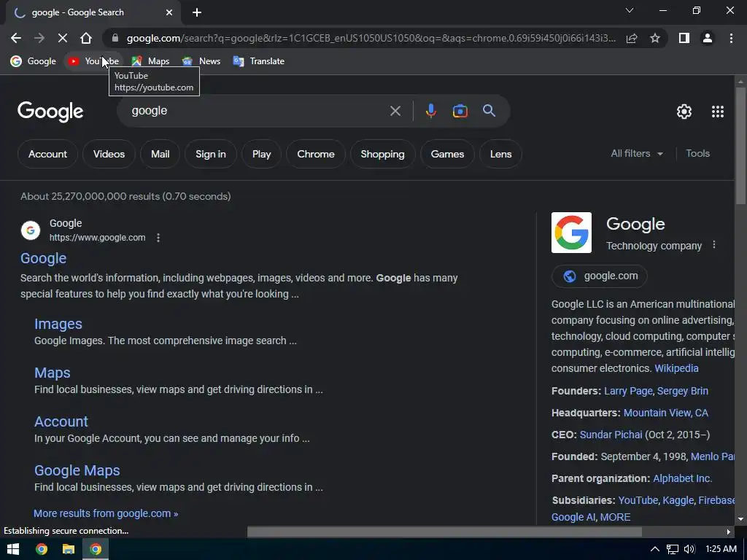Image resolution: width=747 pixels, height=560 pixels.
Task: Bookmark this tab with the star icon
Action: click(655, 38)
